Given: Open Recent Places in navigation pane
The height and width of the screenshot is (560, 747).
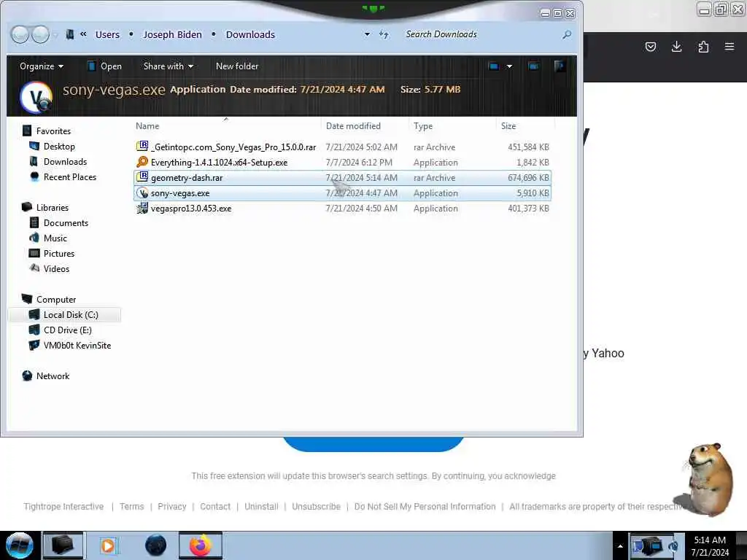Looking at the screenshot, I should pyautogui.click(x=70, y=176).
